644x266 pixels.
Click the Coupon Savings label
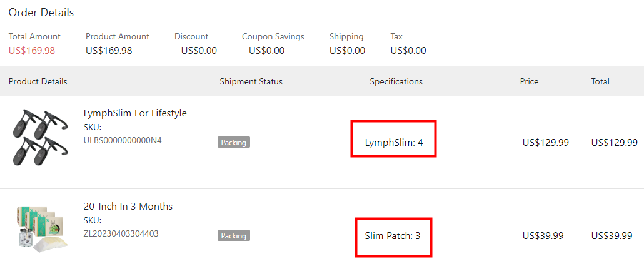[273, 36]
